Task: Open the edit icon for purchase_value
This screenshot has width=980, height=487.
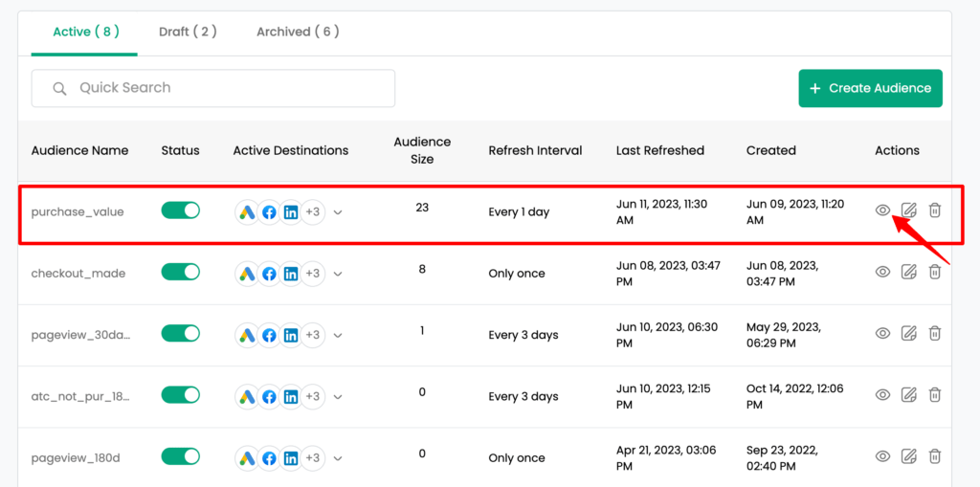Action: click(909, 210)
